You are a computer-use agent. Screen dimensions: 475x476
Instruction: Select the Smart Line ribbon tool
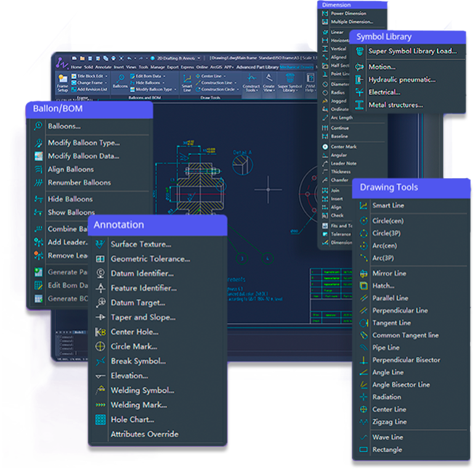(x=187, y=80)
